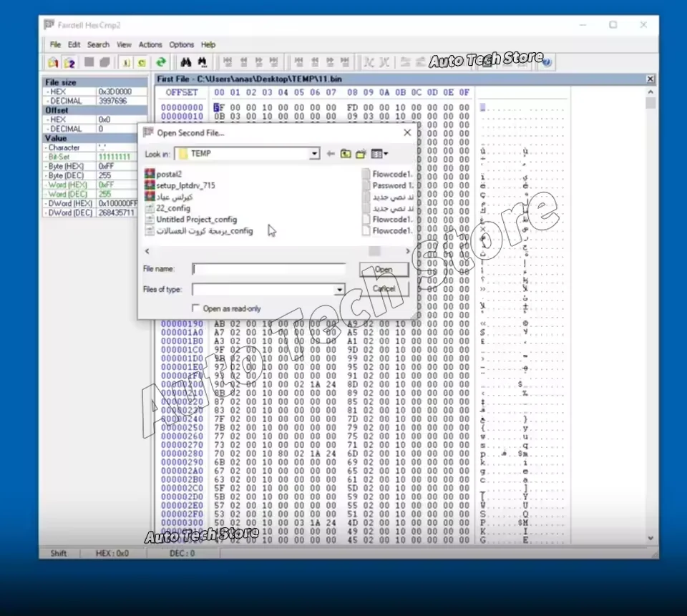Screen dimensions: 687x616
Task: Open the Actions menu
Action: point(150,44)
